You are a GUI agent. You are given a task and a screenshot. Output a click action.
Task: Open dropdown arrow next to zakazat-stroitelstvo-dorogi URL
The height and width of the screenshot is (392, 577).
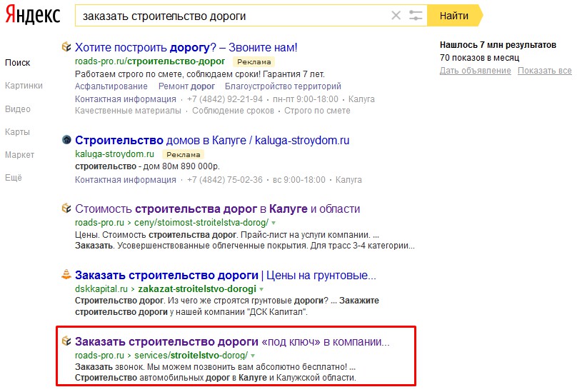coord(261,289)
